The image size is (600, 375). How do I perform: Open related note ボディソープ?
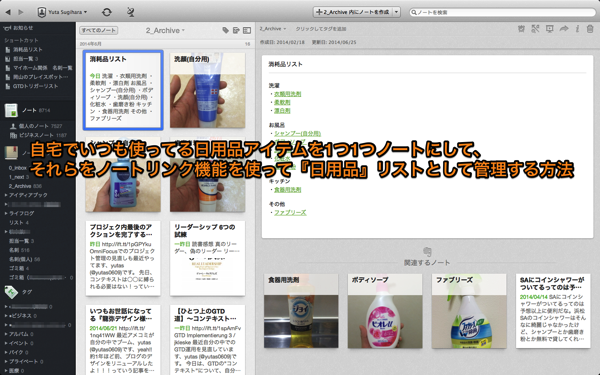[385, 311]
